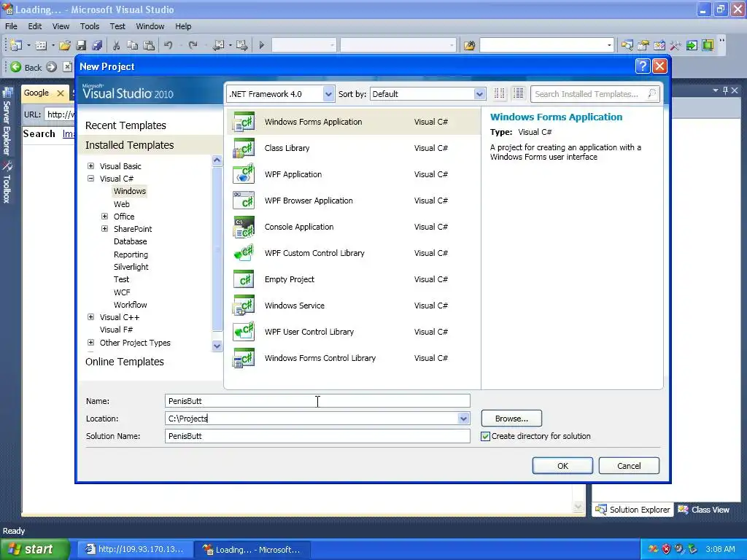747x560 pixels.
Task: Select Online Templates section
Action: coord(124,362)
